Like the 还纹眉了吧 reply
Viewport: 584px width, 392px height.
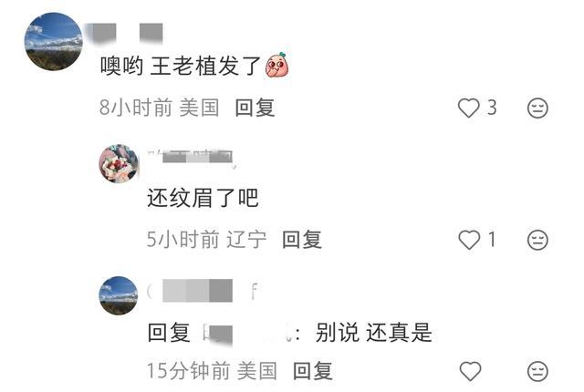pyautogui.click(x=469, y=240)
